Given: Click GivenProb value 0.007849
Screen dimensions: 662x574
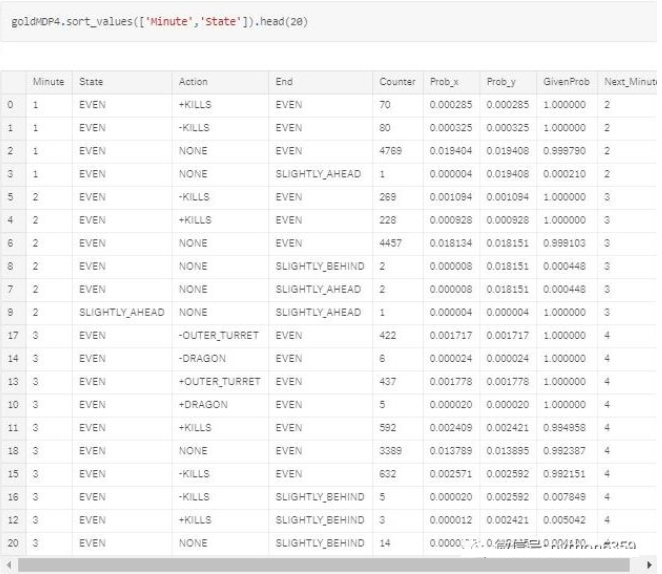Looking at the screenshot, I should 564,497.
